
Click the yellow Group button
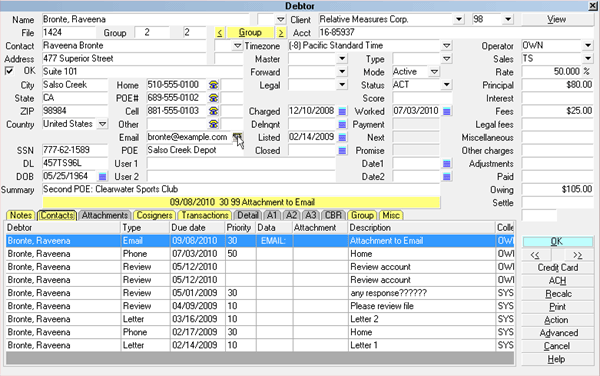point(250,33)
